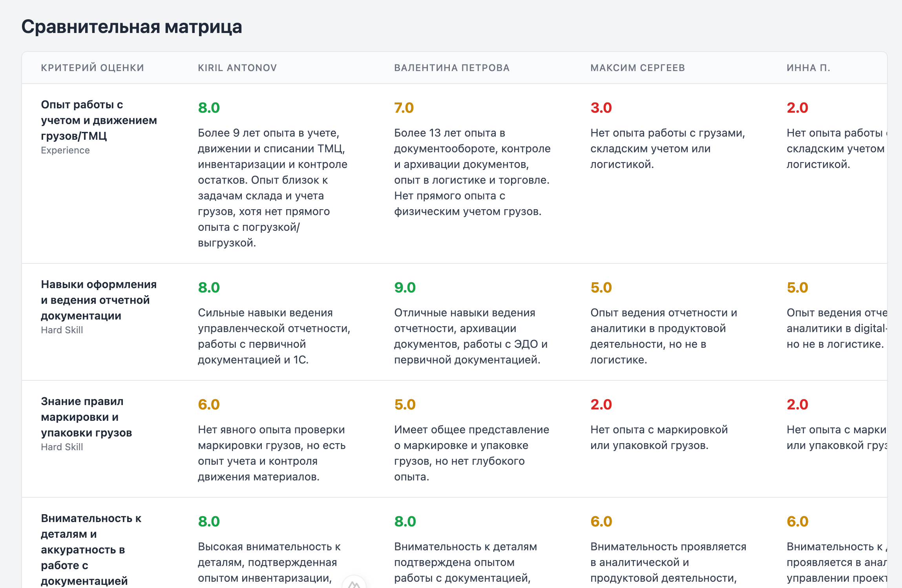Select Валентина Петрова's 9.0 documentation score

pyautogui.click(x=405, y=287)
